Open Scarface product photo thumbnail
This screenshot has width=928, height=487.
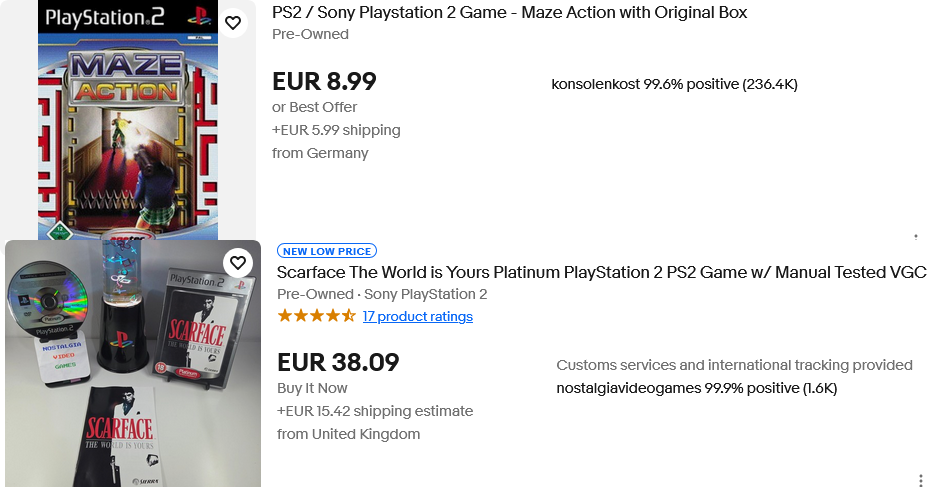[x=133, y=363]
